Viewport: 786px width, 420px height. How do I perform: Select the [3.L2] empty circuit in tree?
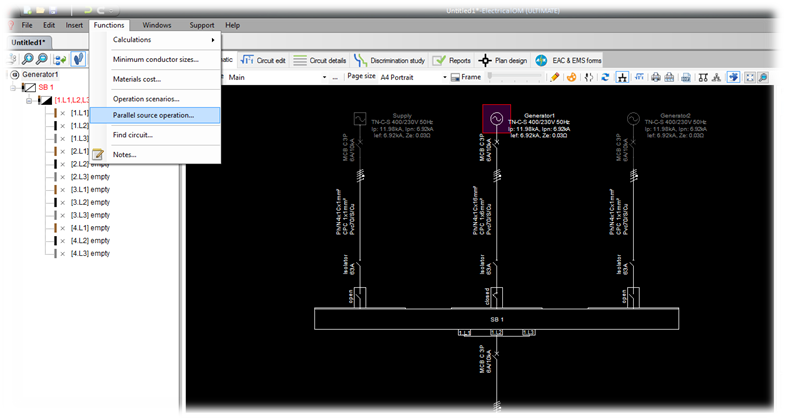click(90, 202)
